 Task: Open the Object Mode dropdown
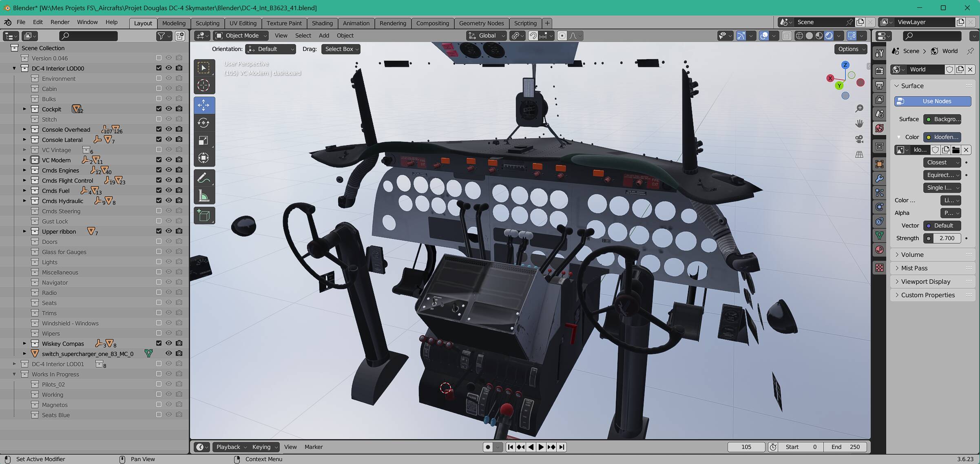pyautogui.click(x=241, y=35)
